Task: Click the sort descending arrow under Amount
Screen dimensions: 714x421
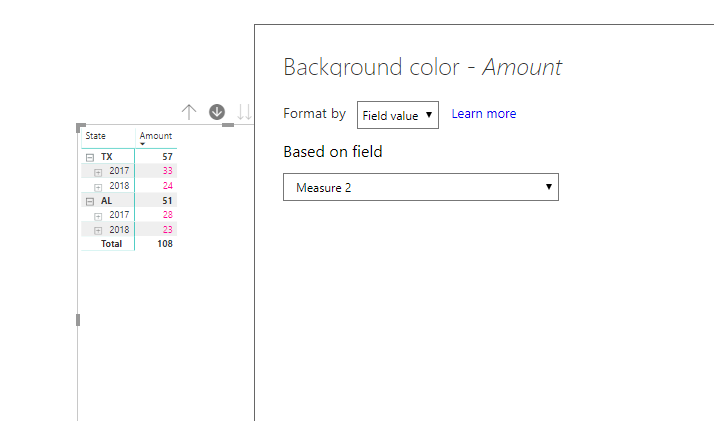Action: pos(143,144)
